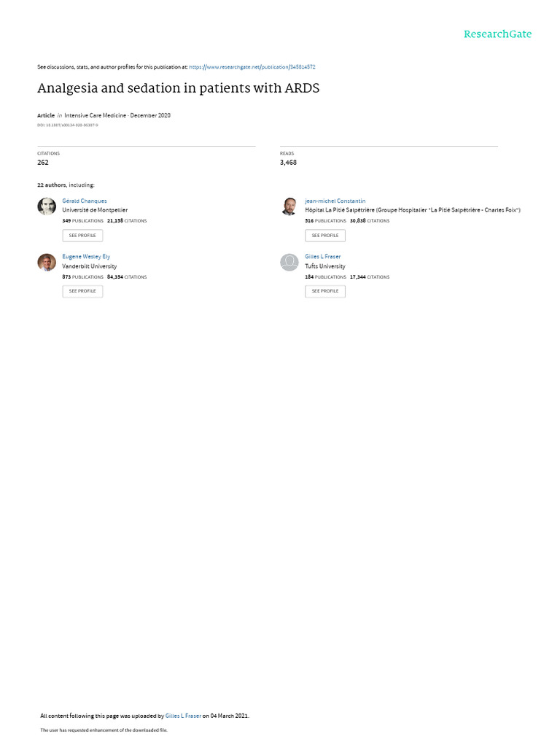Click the Intensive Care Medicine journal name
The width and height of the screenshot is (560, 747).
96,115
